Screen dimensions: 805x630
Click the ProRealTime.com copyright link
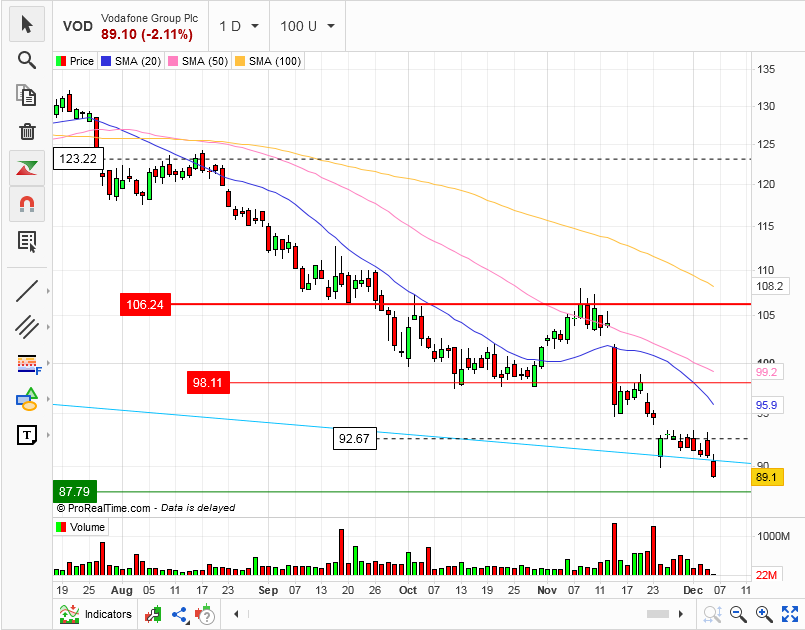tap(103, 508)
